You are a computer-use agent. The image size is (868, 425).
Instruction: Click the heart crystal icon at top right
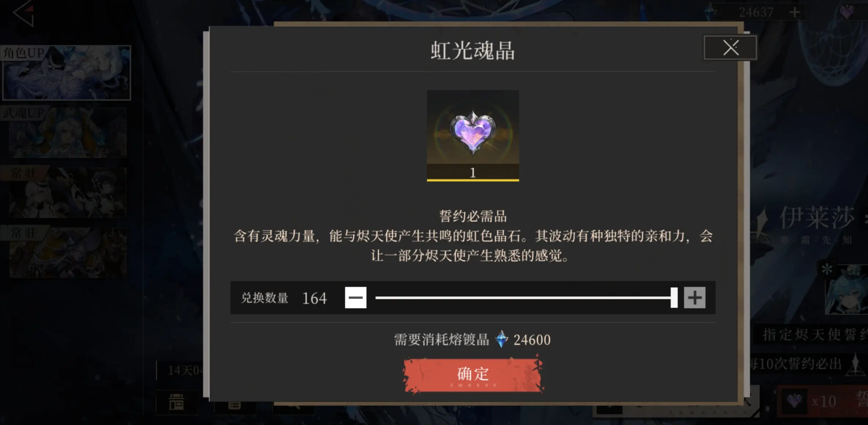pos(846,12)
